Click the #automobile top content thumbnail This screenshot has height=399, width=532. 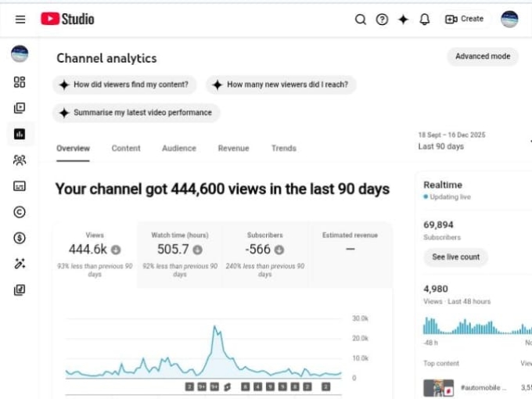pos(438,387)
